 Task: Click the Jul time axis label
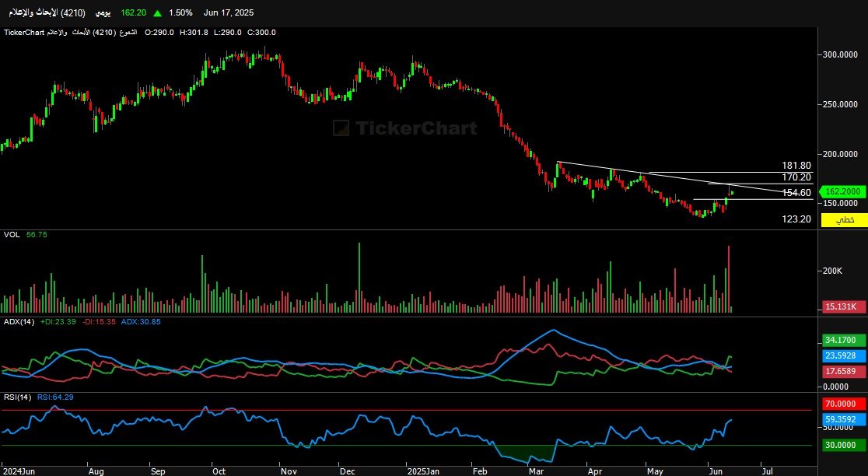[x=767, y=471]
